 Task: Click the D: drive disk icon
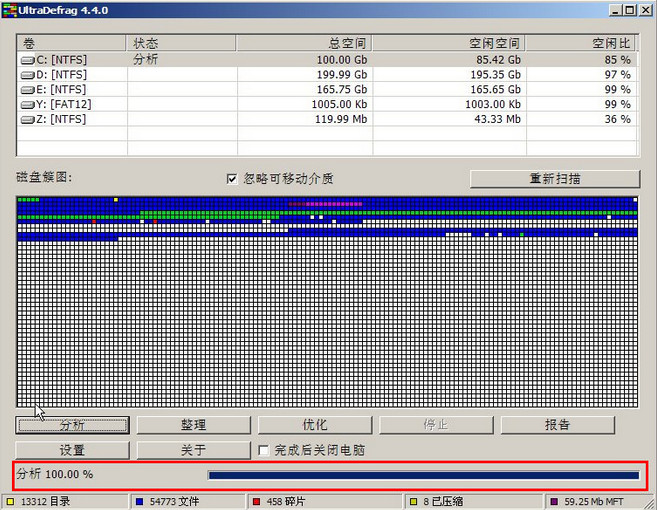coord(27,75)
